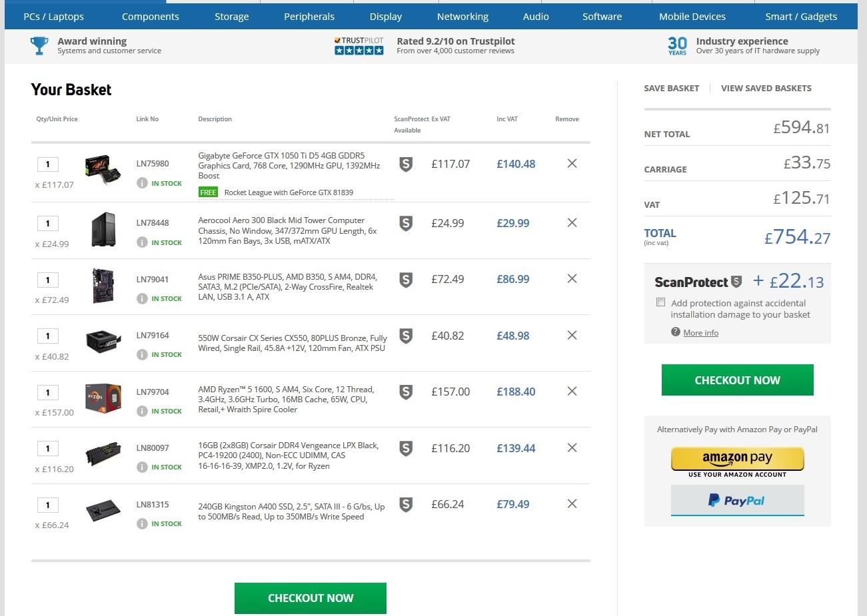
Task: Click the quantity field for Ryzen 5 1600
Action: point(48,392)
